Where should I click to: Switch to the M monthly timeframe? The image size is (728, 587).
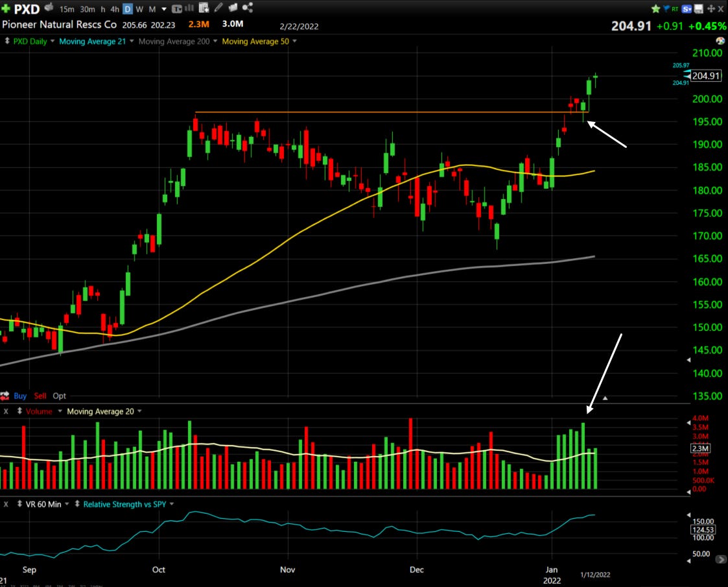(152, 9)
